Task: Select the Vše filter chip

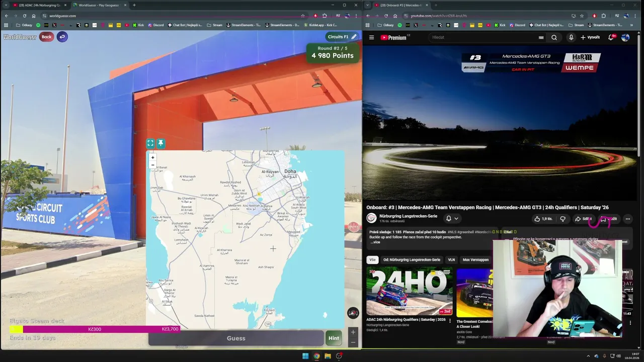Action: pyautogui.click(x=372, y=260)
